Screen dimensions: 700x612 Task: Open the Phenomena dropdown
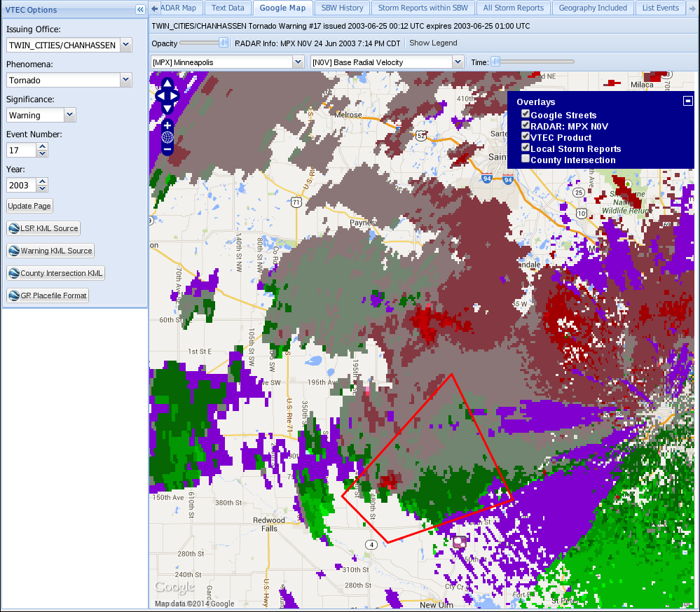[x=126, y=80]
